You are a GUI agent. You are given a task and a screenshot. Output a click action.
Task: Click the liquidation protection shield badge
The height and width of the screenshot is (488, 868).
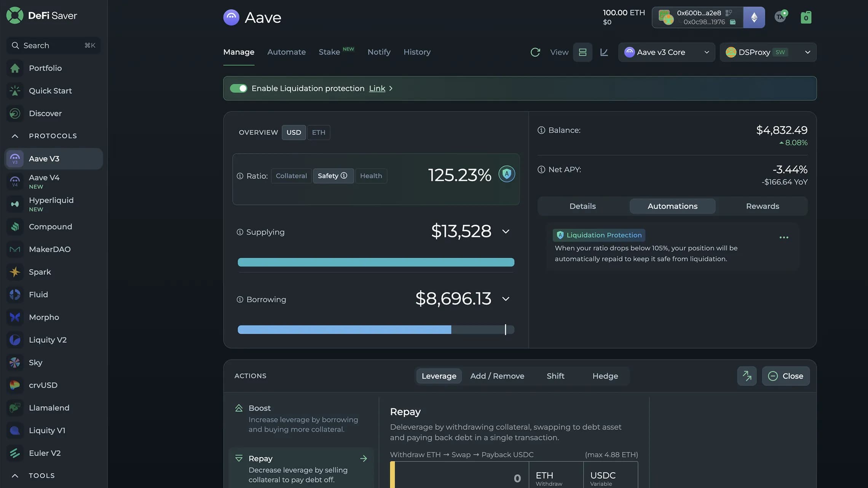click(507, 174)
